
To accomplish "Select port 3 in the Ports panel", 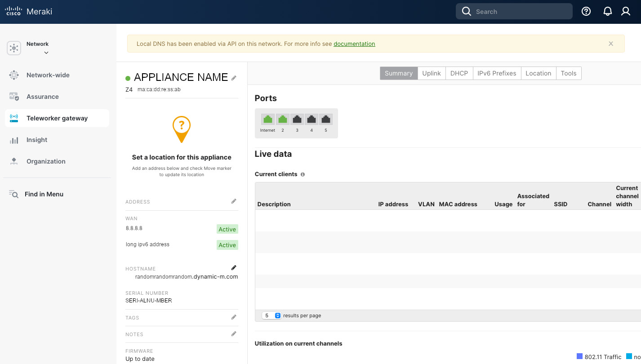I will 297,120.
